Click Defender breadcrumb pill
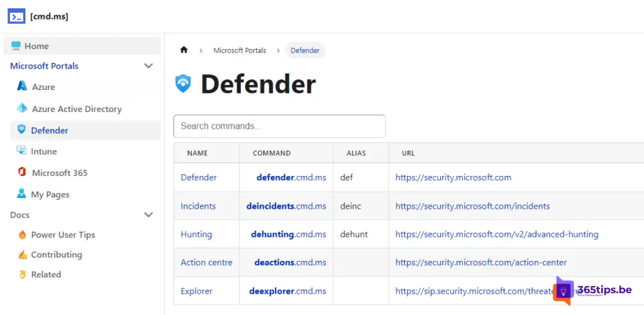This screenshot has width=644, height=315. tap(305, 50)
